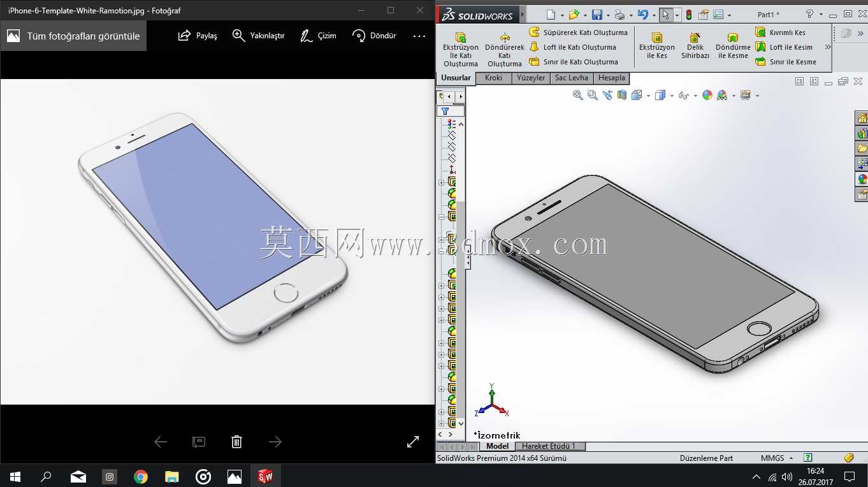
Task: Click Döndür rotate button in Photos
Action: click(x=374, y=36)
